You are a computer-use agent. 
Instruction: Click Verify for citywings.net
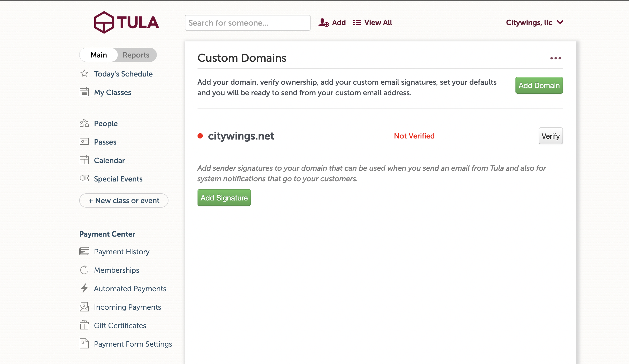tap(551, 136)
